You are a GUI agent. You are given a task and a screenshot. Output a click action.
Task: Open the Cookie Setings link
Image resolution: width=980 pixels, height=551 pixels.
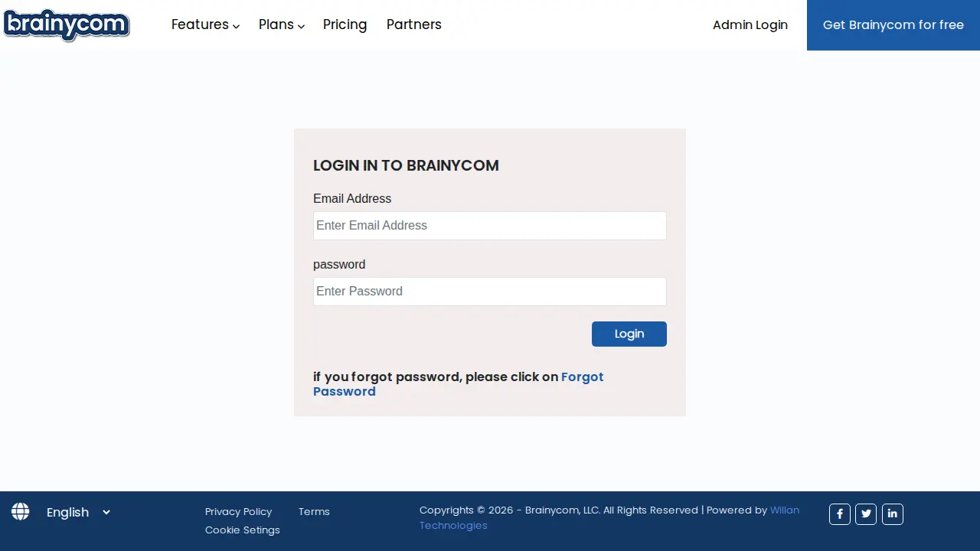[x=243, y=530]
